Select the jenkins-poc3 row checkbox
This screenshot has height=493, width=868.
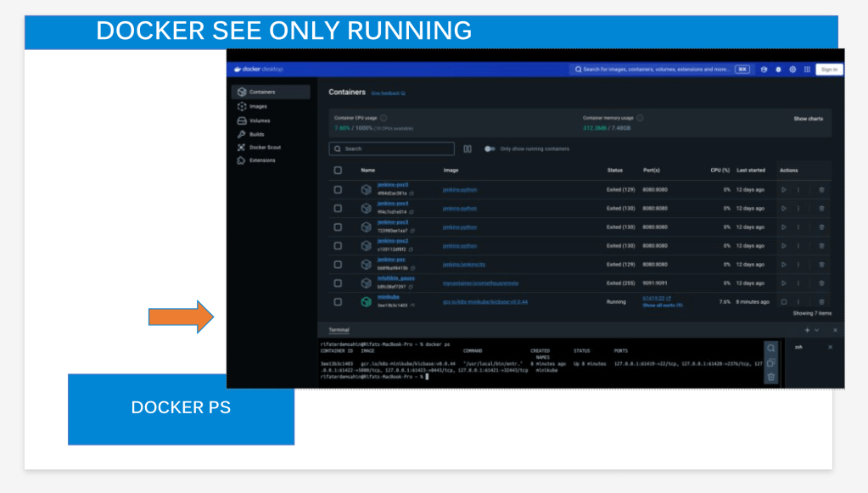(338, 227)
